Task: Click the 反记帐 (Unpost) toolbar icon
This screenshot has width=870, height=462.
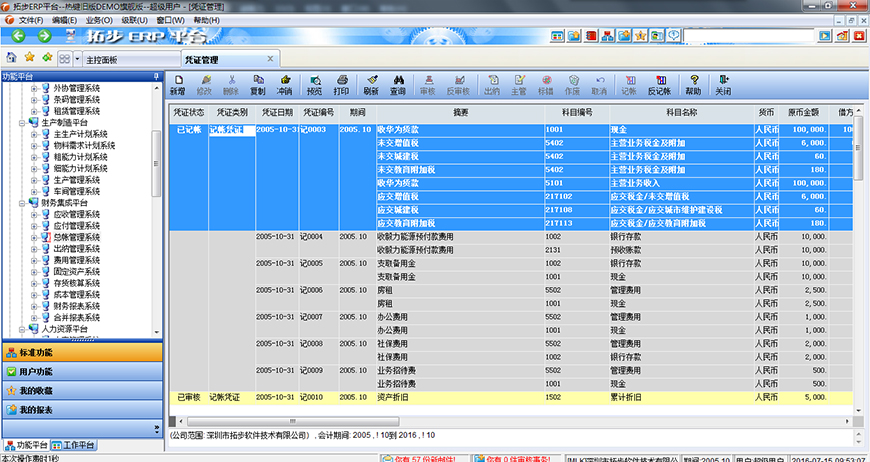Action: 659,84
